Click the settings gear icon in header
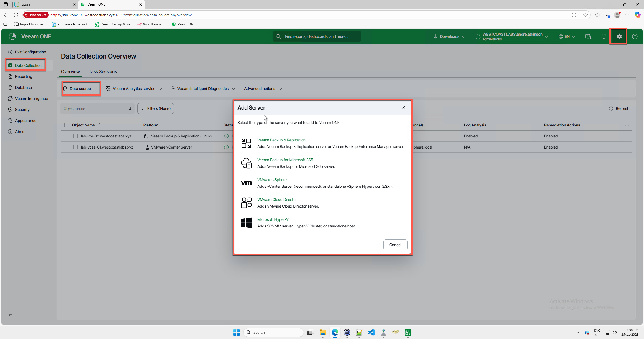The height and width of the screenshot is (339, 644). click(x=619, y=36)
